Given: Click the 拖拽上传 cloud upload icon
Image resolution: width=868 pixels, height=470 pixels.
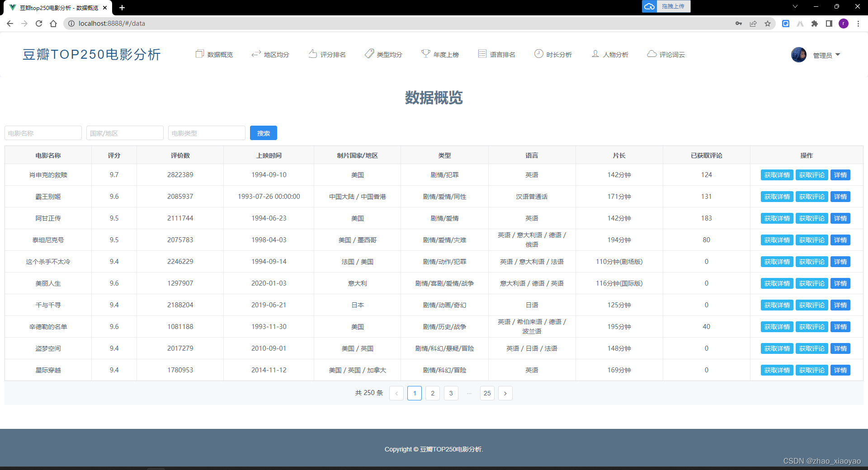Looking at the screenshot, I should click(x=649, y=6).
